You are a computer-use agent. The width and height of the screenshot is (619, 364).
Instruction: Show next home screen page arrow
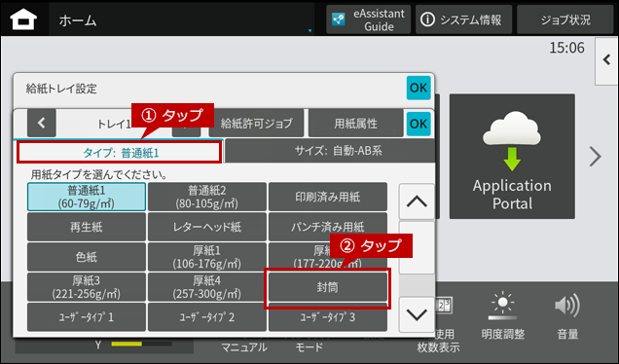click(x=596, y=157)
